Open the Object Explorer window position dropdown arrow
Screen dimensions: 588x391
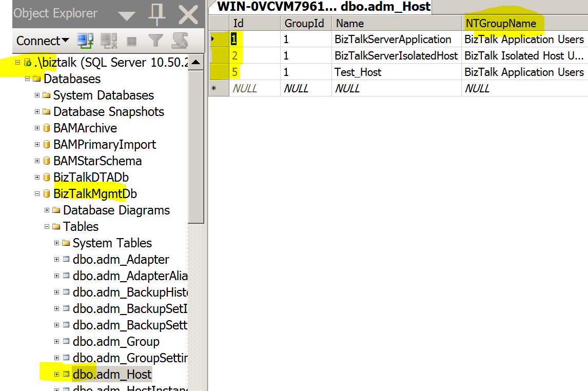(126, 16)
